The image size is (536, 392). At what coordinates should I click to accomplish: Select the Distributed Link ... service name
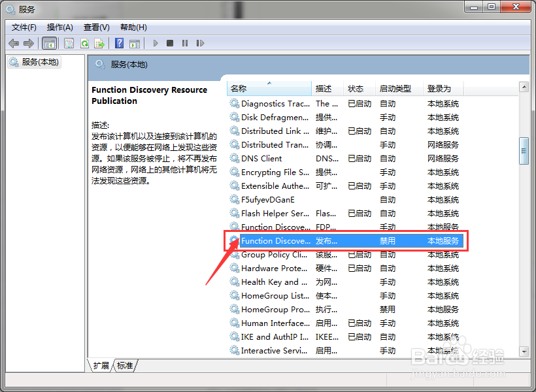pyautogui.click(x=275, y=131)
